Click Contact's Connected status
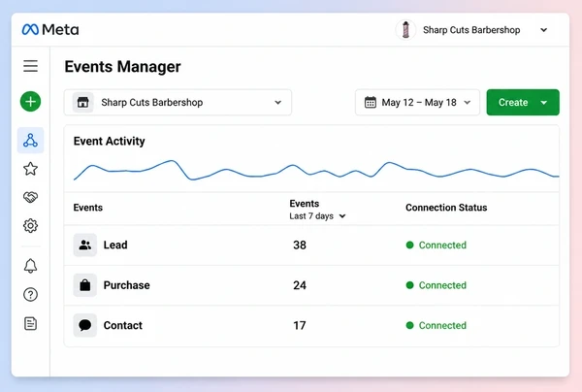Screen dimensions: 582x392 tap(436, 325)
